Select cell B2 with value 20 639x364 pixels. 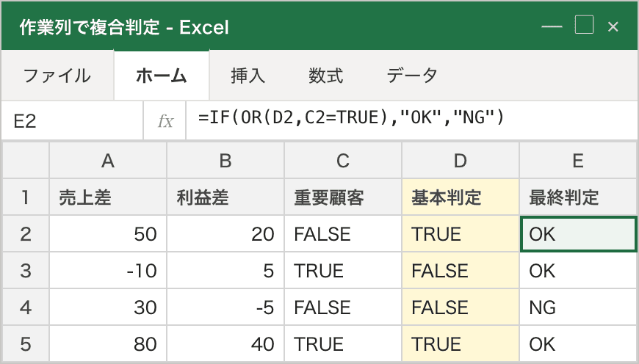point(225,233)
